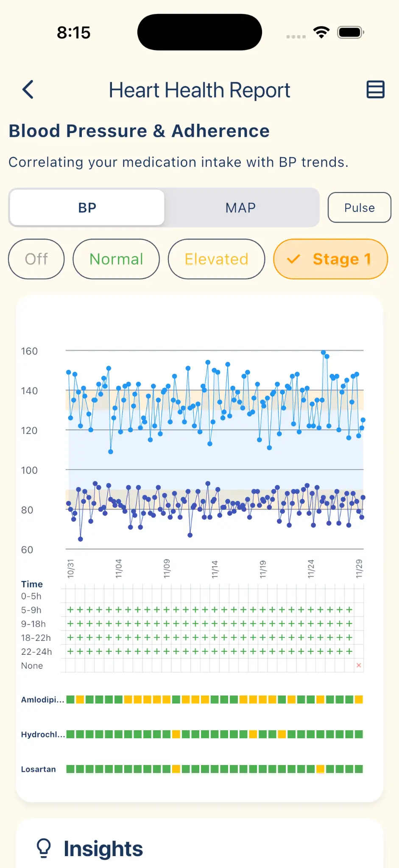The width and height of the screenshot is (399, 868).
Task: Tap the highest blue data point on the chart
Action: (323, 352)
